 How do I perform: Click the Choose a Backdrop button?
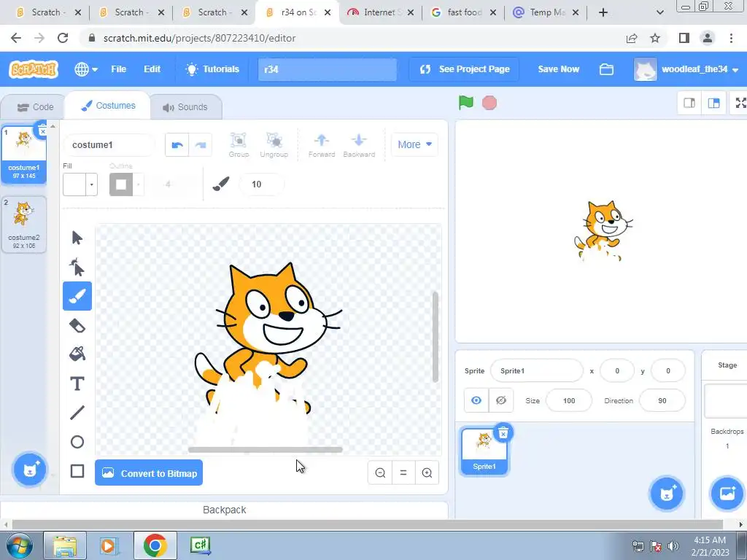coord(727,494)
